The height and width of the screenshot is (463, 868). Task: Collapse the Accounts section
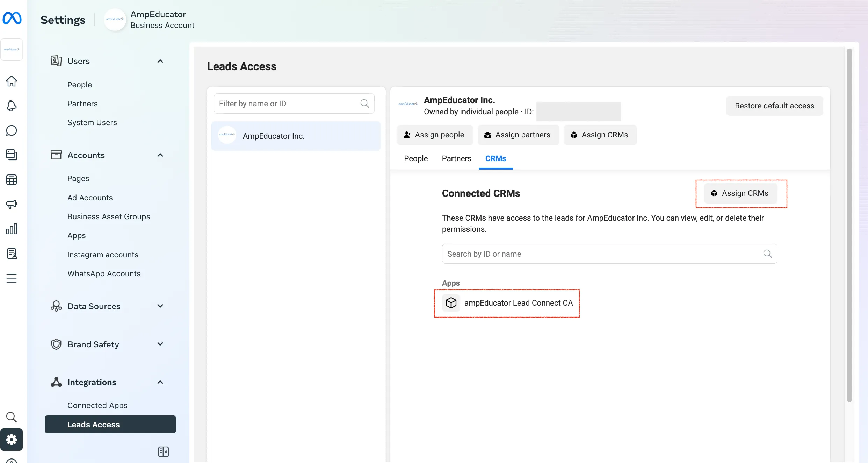160,155
